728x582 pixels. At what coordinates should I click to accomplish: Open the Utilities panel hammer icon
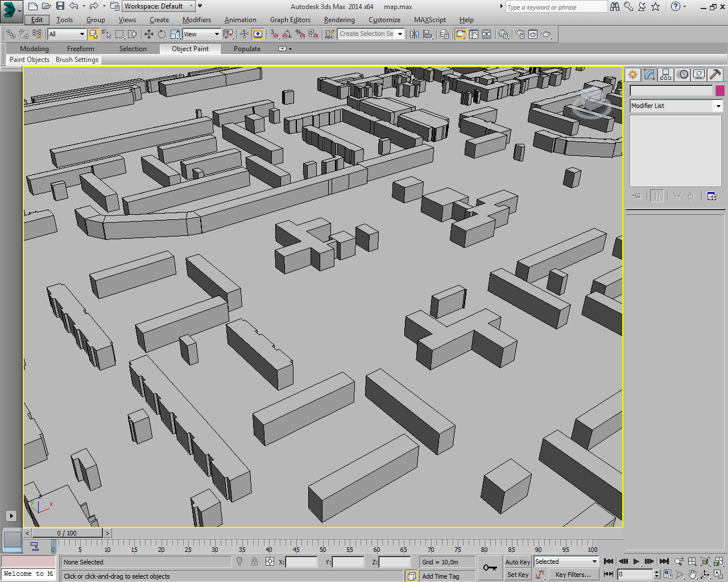715,74
